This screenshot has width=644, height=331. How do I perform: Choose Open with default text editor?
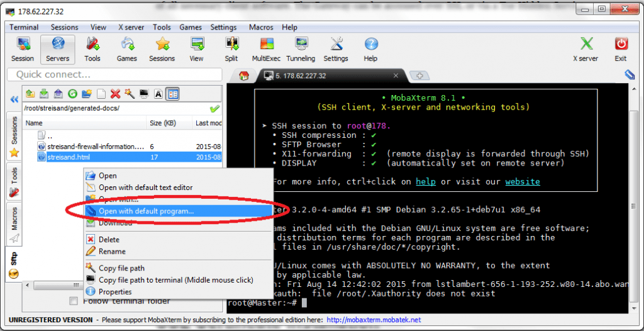pos(179,188)
